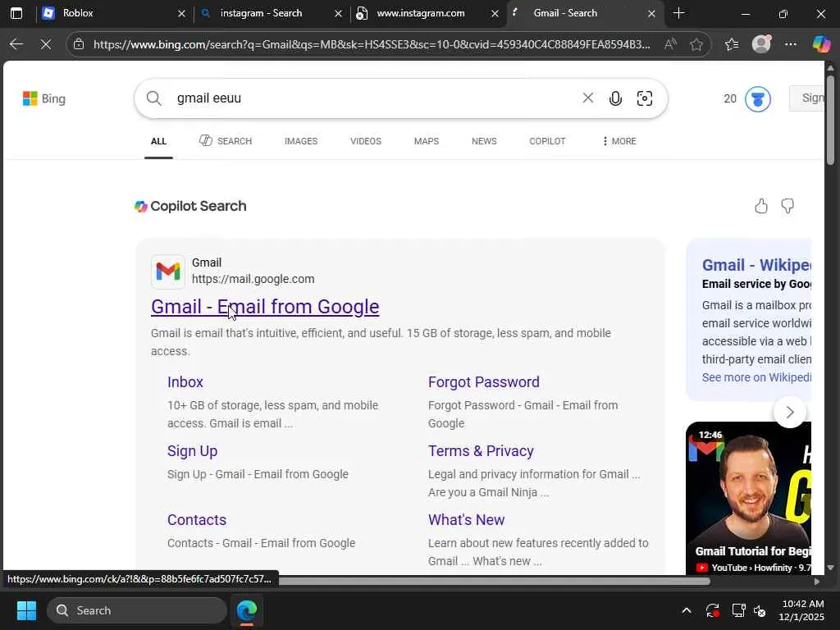Stop loading the page with the X button
Screen dimensions: 840x630
[x=46, y=44]
